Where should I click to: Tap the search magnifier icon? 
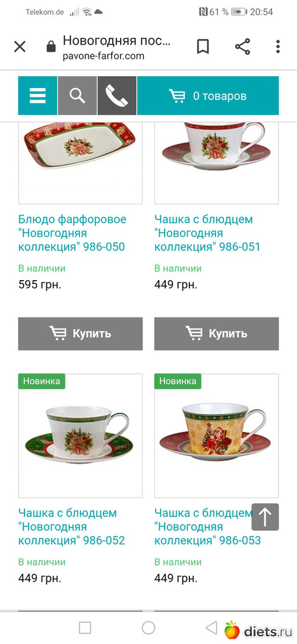tap(77, 96)
